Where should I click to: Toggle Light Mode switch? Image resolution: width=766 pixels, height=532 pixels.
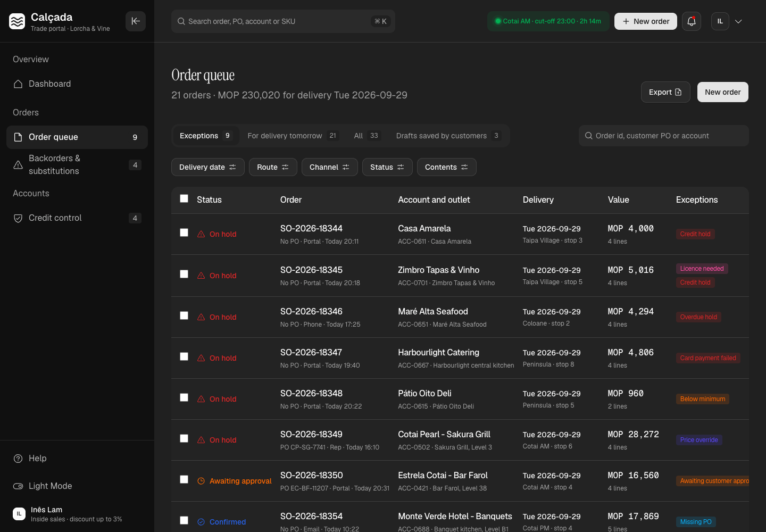tap(18, 486)
